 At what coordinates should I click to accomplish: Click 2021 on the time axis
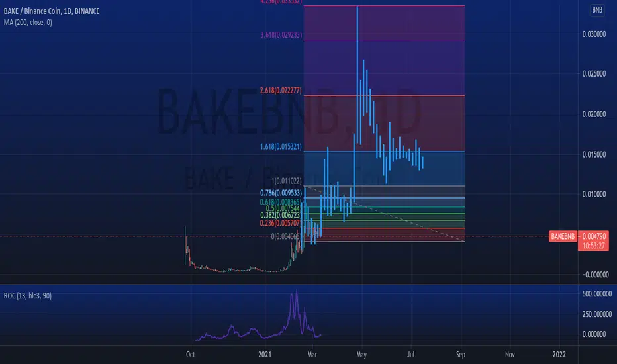coord(265,355)
